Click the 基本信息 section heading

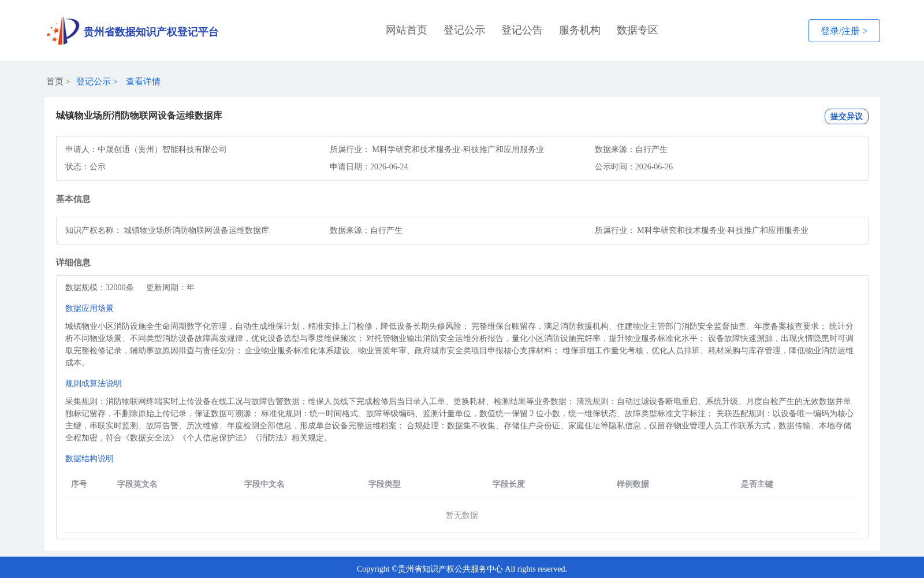[73, 199]
